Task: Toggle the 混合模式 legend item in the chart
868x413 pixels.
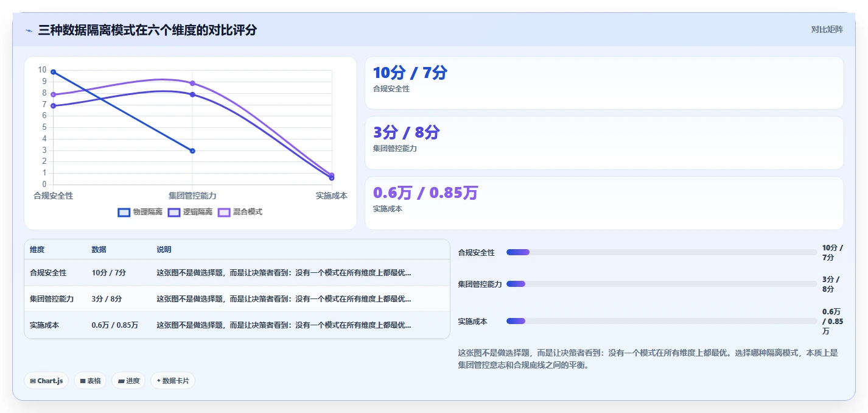Action: coord(240,212)
